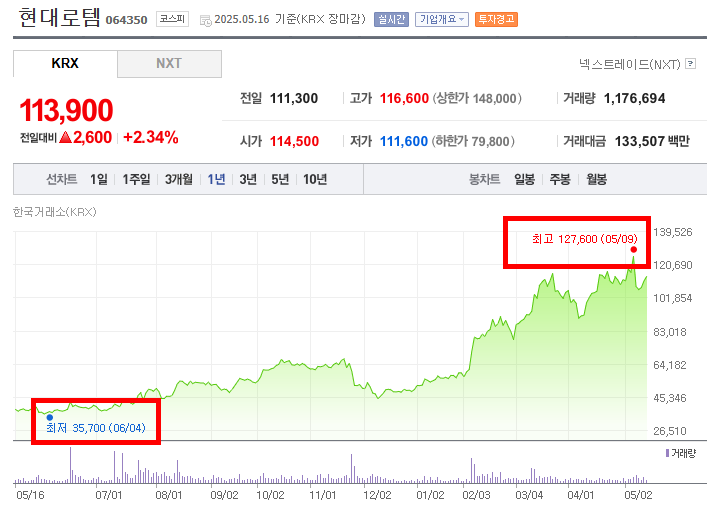Click the 전일 111,300 value
The image size is (707, 515).
[x=294, y=98]
